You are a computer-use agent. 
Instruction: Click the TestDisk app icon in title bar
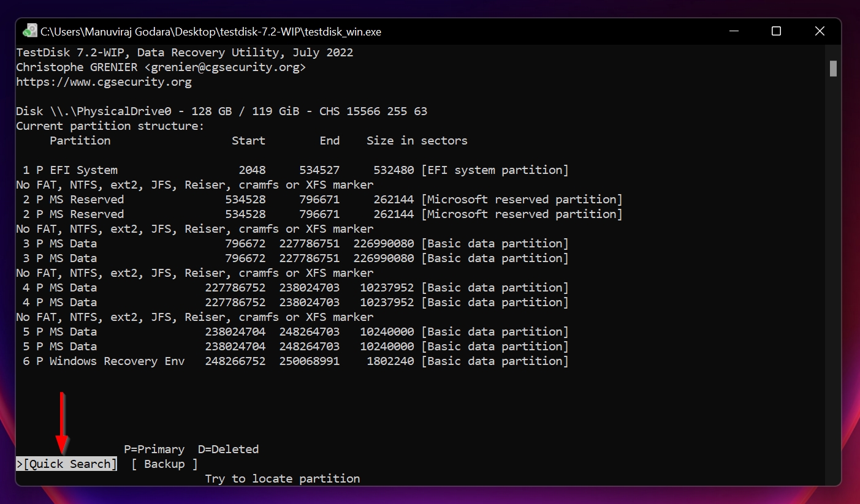point(29,31)
